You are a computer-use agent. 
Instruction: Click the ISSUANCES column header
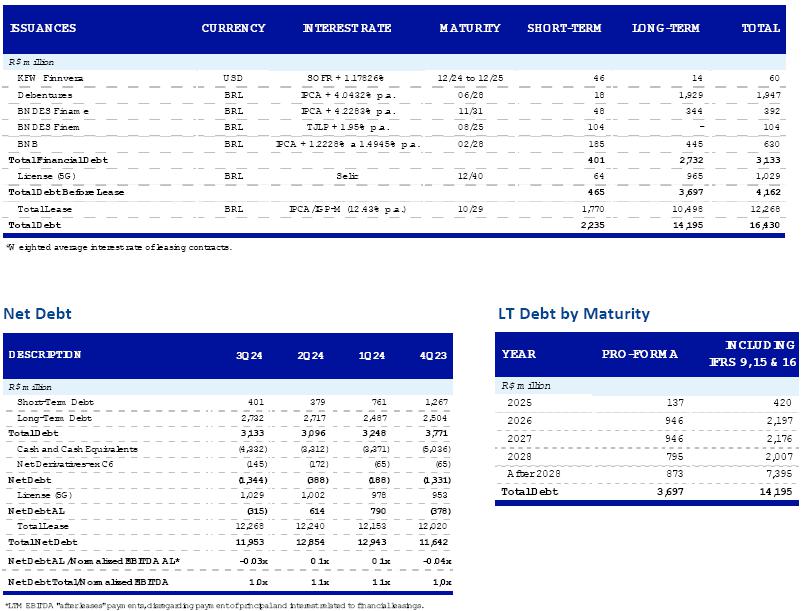pyautogui.click(x=42, y=28)
